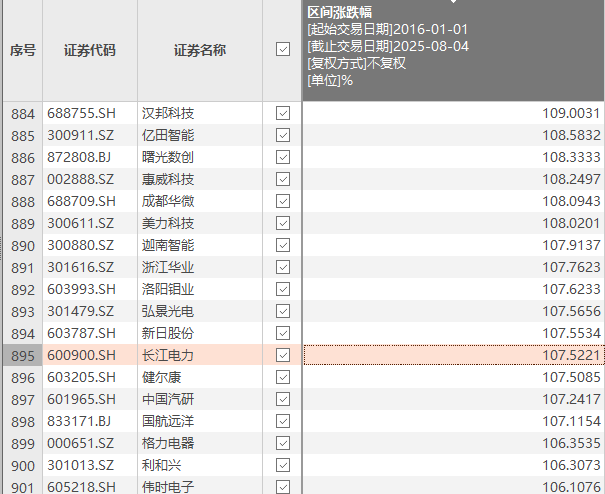Screen dimensions: 605x494
Task: Uncheck the checkbox for 亿田智能
Action: 283,135
